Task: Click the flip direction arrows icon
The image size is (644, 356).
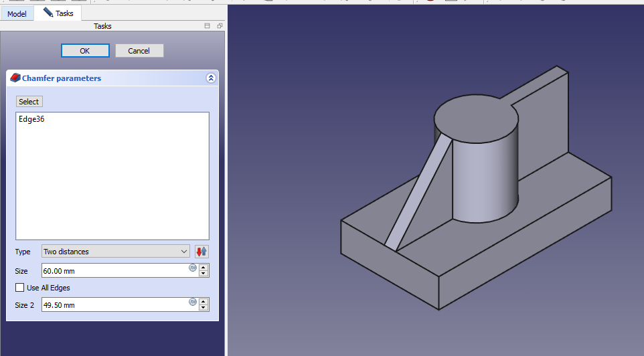Action: tap(202, 252)
